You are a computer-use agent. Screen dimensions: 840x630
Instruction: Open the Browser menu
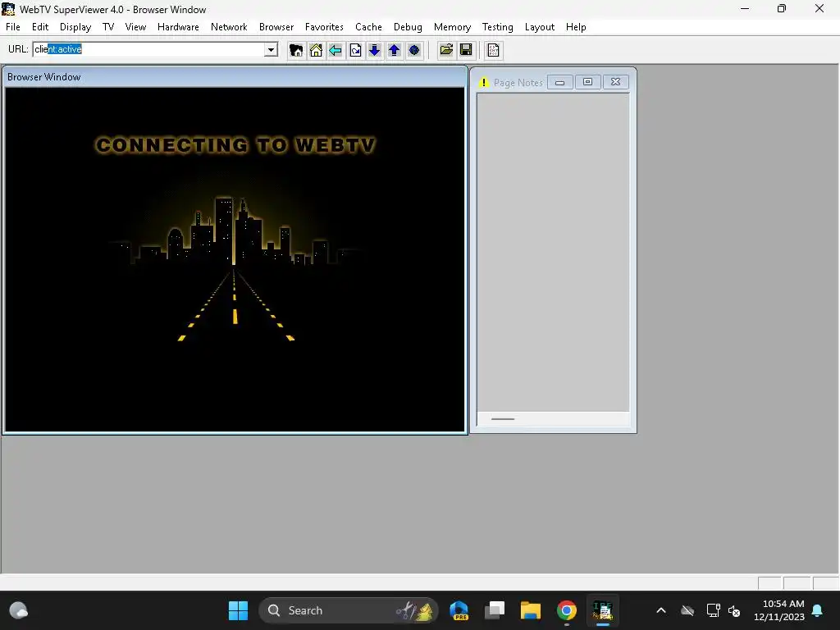point(276,27)
